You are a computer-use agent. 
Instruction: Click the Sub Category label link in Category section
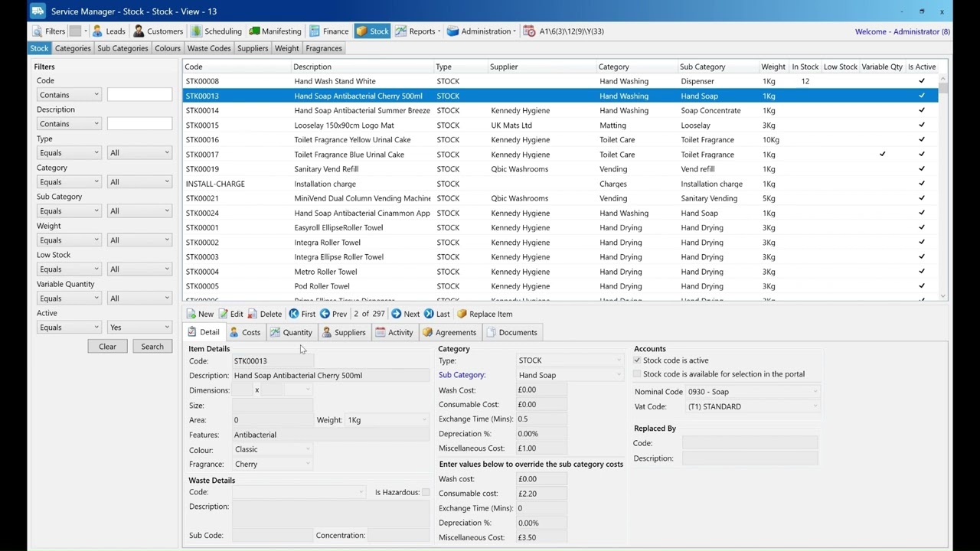(462, 375)
